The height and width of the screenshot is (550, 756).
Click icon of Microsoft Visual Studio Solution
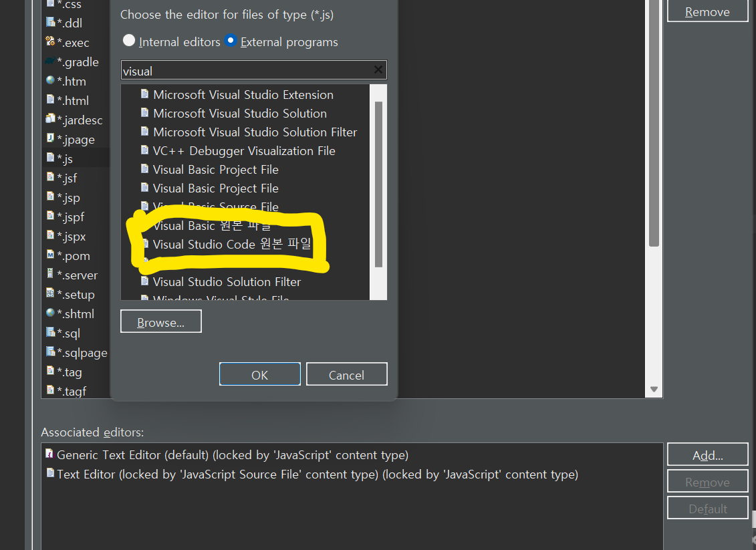(144, 113)
